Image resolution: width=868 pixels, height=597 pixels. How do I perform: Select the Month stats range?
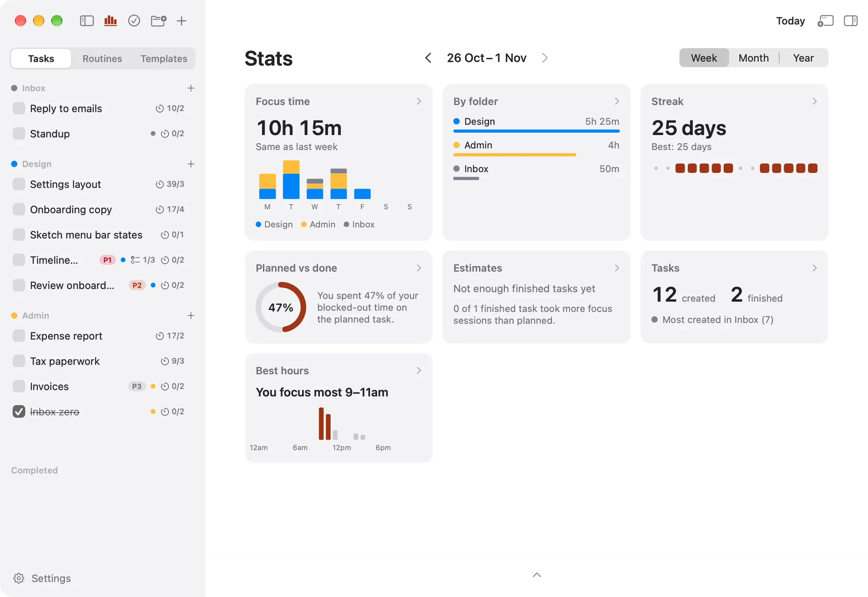click(754, 58)
